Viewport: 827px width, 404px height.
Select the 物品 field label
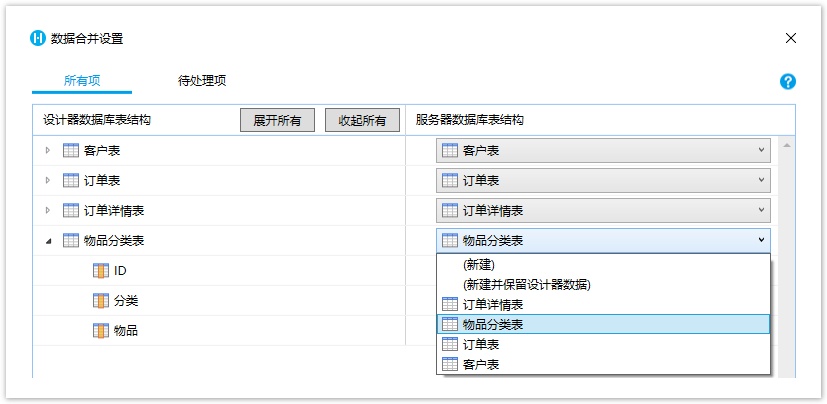coord(126,331)
